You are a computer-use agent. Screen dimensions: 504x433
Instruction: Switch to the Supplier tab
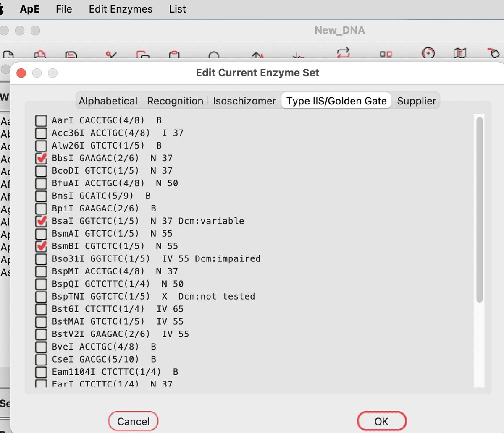(417, 101)
